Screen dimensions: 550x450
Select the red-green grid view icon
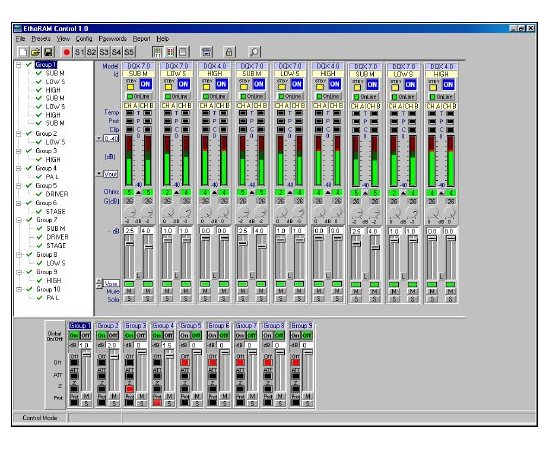coord(170,52)
